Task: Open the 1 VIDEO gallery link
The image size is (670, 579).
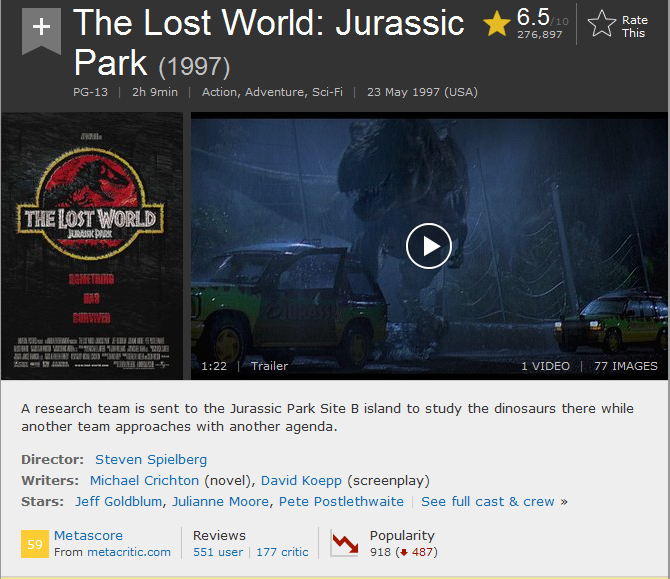Action: point(546,366)
